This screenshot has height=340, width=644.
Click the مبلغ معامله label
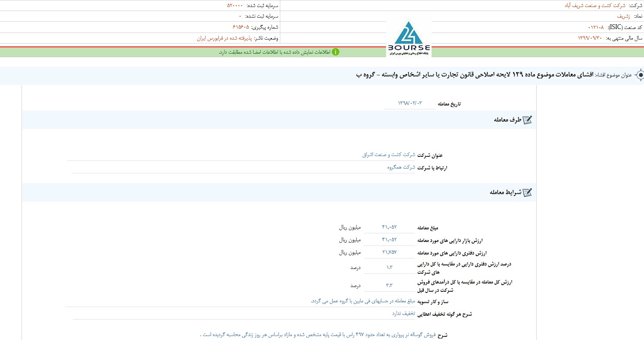point(428,228)
